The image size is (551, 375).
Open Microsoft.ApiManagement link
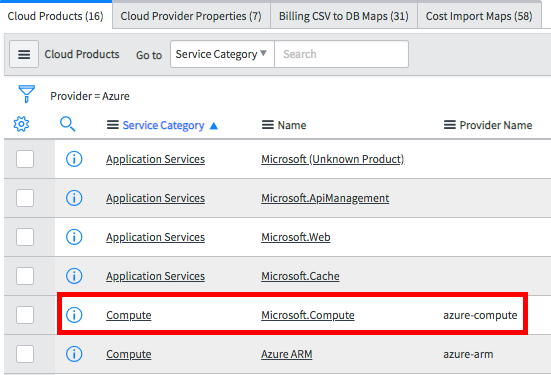click(325, 198)
